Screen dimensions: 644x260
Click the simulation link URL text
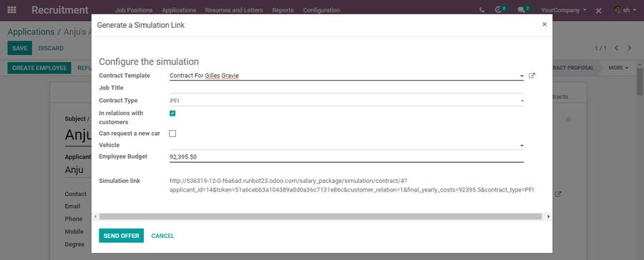click(x=351, y=186)
